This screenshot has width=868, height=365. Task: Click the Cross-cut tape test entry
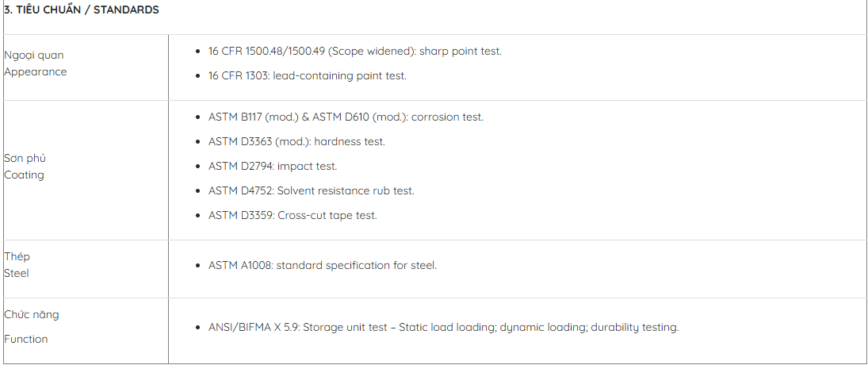293,216
